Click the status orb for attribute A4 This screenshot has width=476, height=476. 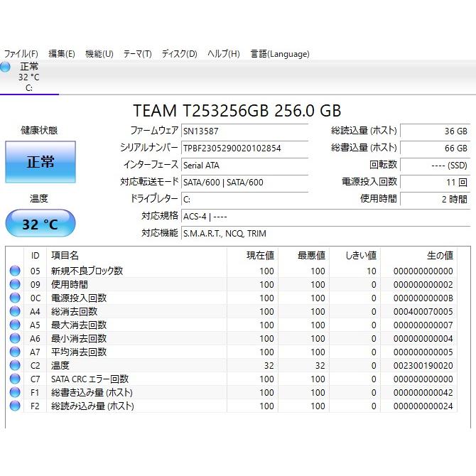(x=15, y=311)
